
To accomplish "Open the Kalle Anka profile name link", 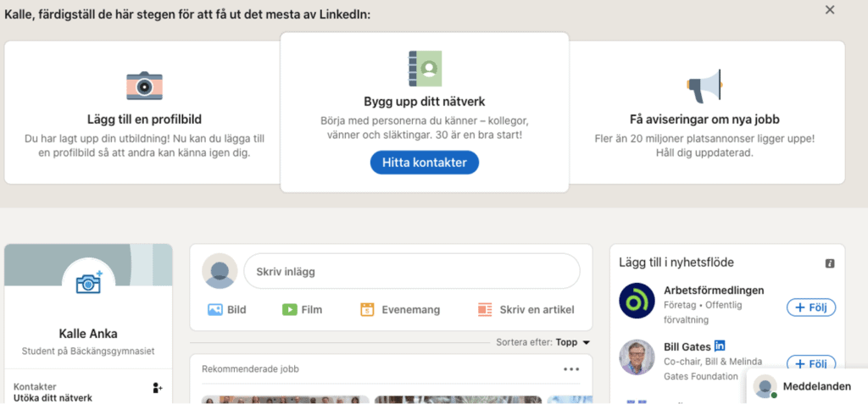I will [88, 334].
